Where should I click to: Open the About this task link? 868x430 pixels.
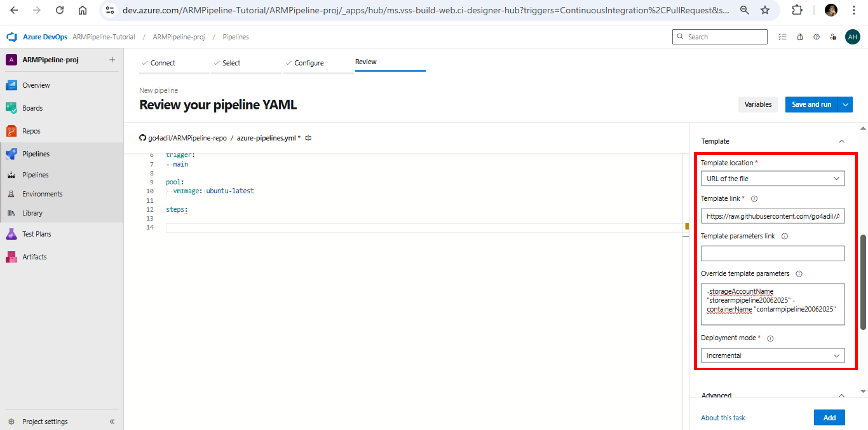[x=723, y=418]
